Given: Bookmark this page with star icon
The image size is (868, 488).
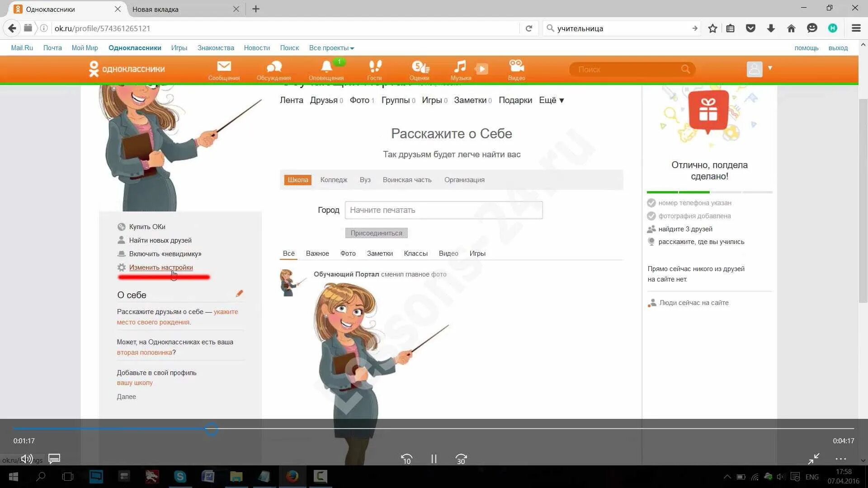Looking at the screenshot, I should 712,28.
